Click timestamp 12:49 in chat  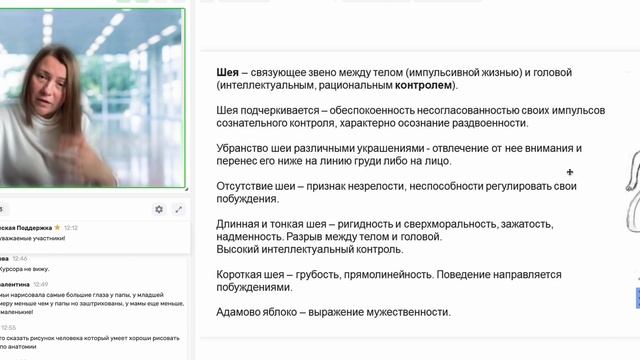click(41, 284)
